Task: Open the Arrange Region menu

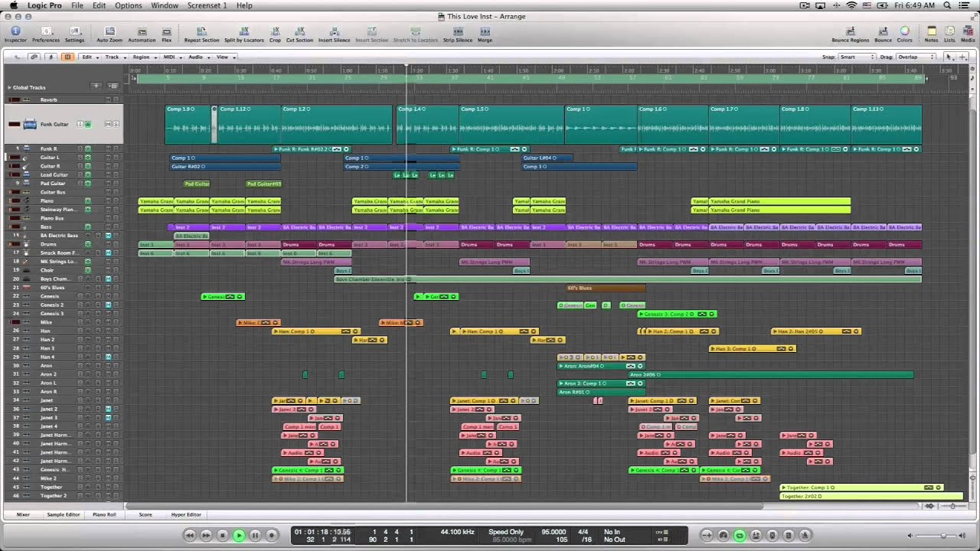Action: (143, 57)
